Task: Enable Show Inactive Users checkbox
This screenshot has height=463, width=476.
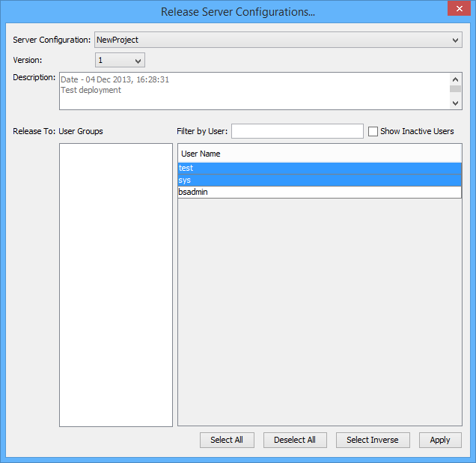Action: point(373,131)
